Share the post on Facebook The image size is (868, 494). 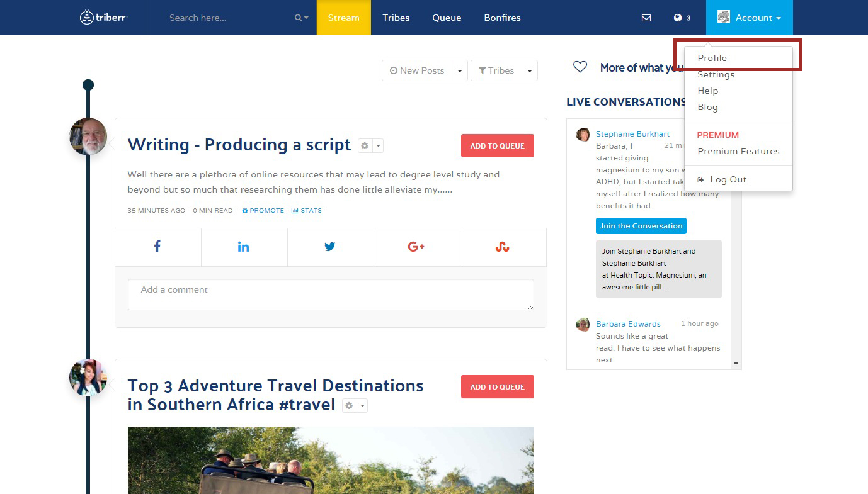click(x=157, y=247)
